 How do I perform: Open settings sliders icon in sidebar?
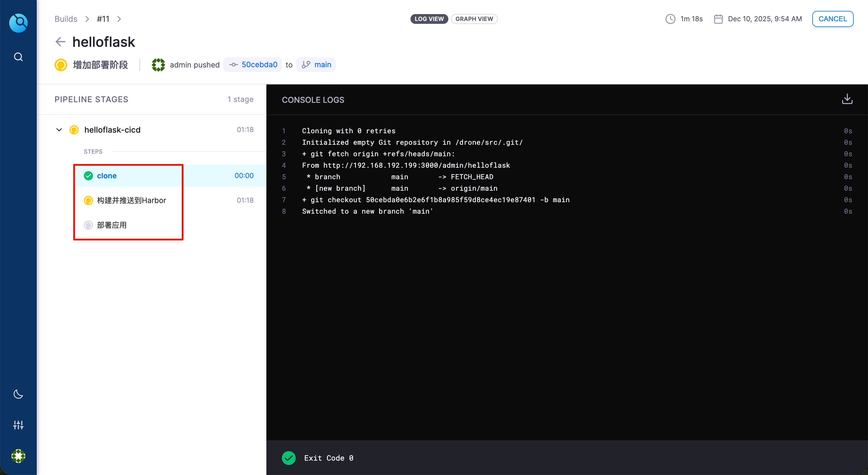(x=18, y=425)
